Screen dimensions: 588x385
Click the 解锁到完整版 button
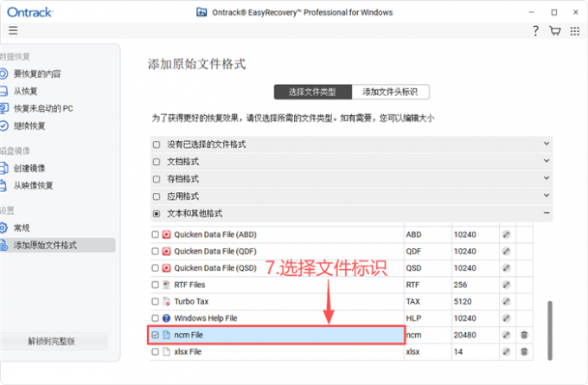tap(54, 341)
